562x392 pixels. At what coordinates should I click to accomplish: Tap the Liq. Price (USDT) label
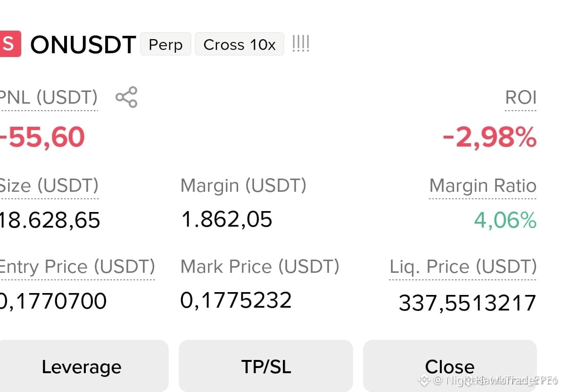[x=463, y=267]
